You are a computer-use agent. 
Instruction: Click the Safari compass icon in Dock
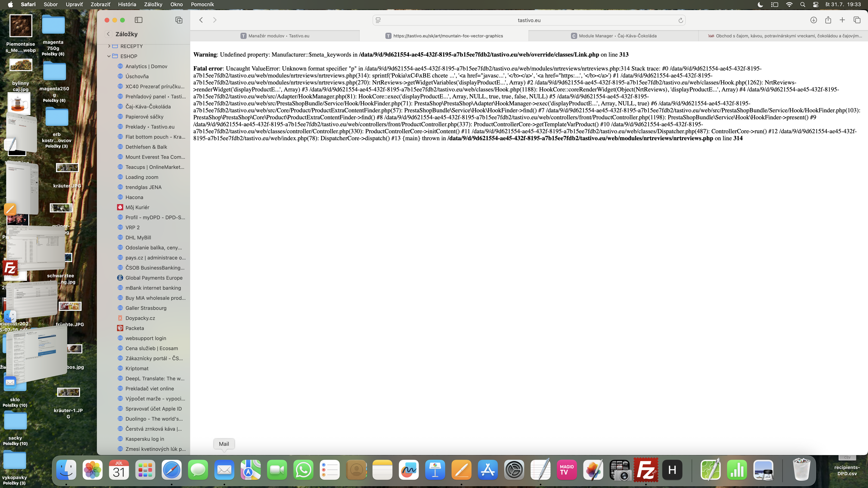[x=171, y=470]
